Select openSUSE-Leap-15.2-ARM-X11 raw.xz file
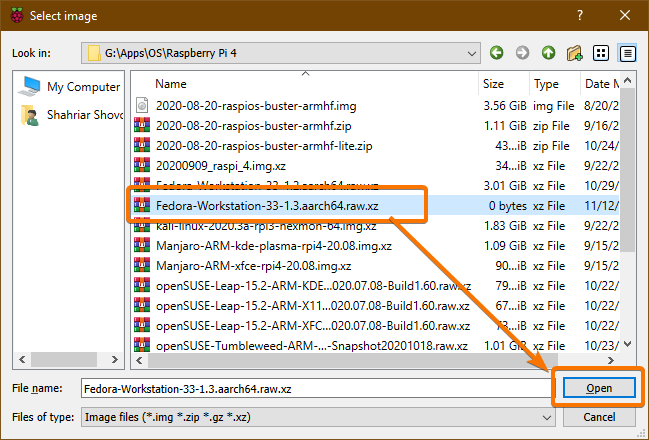The height and width of the screenshot is (440, 649). click(312, 306)
